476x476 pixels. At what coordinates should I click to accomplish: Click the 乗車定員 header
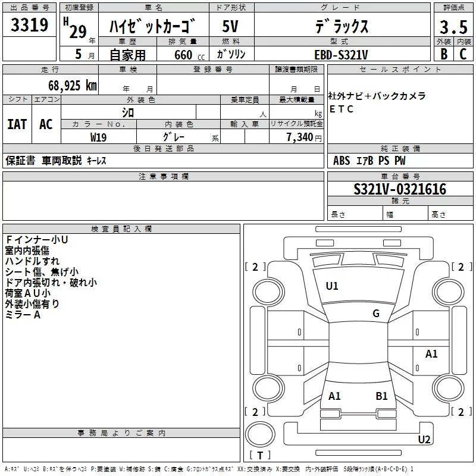pyautogui.click(x=245, y=99)
